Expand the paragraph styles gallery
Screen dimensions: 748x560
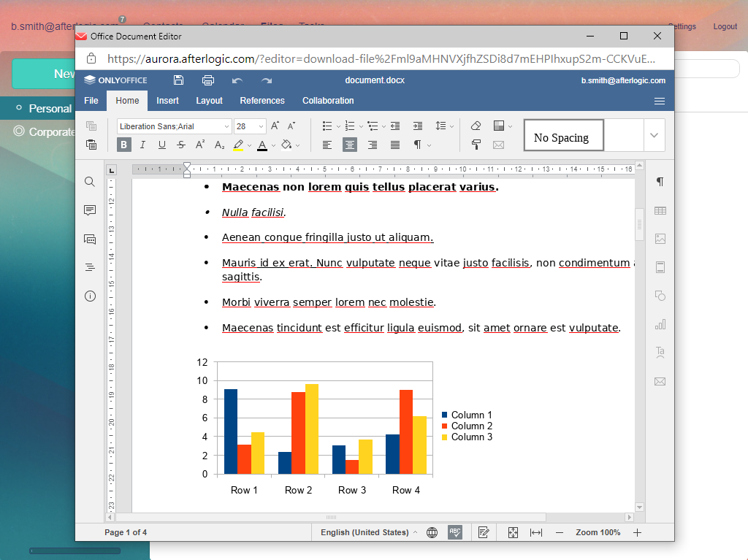(654, 136)
